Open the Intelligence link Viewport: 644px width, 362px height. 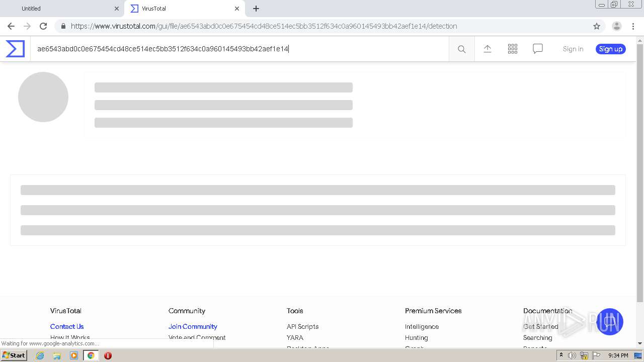click(x=422, y=326)
